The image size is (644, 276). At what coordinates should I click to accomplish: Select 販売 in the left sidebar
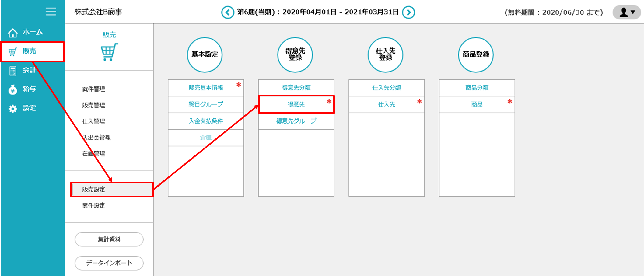point(30,51)
